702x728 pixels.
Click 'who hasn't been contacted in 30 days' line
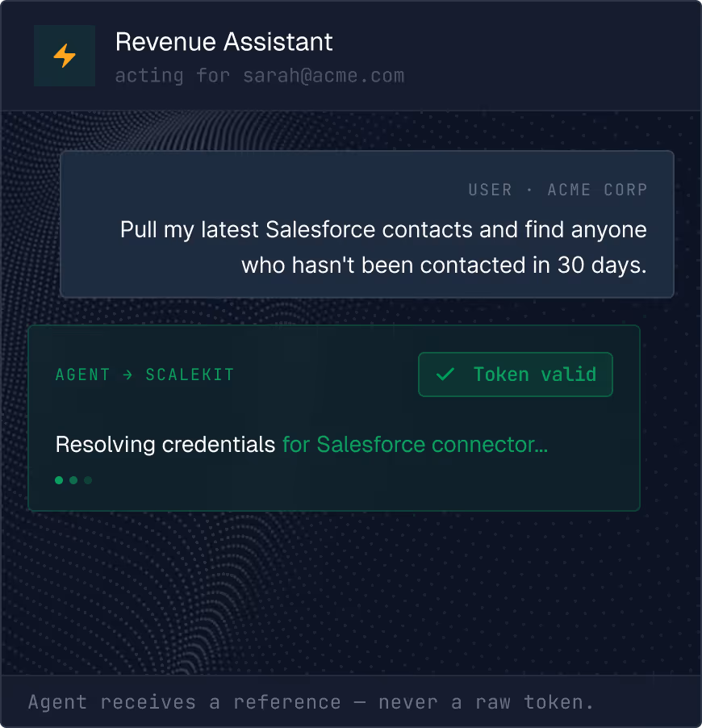444,265
